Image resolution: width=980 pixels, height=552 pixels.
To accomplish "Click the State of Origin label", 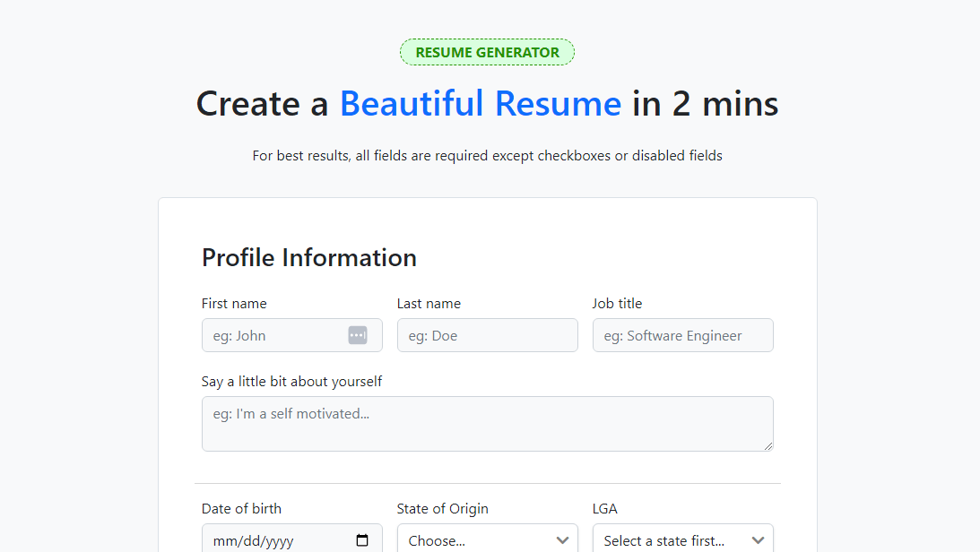I will coord(442,509).
